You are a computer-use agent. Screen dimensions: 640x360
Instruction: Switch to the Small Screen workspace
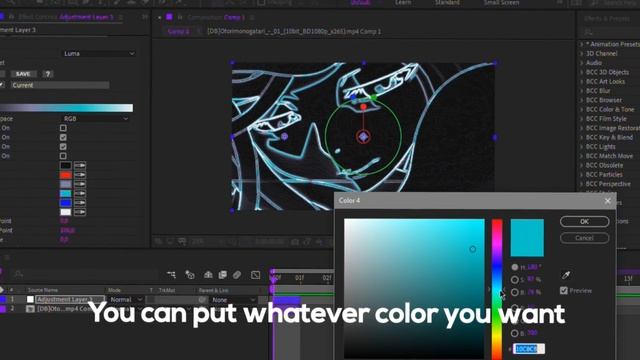click(x=501, y=2)
